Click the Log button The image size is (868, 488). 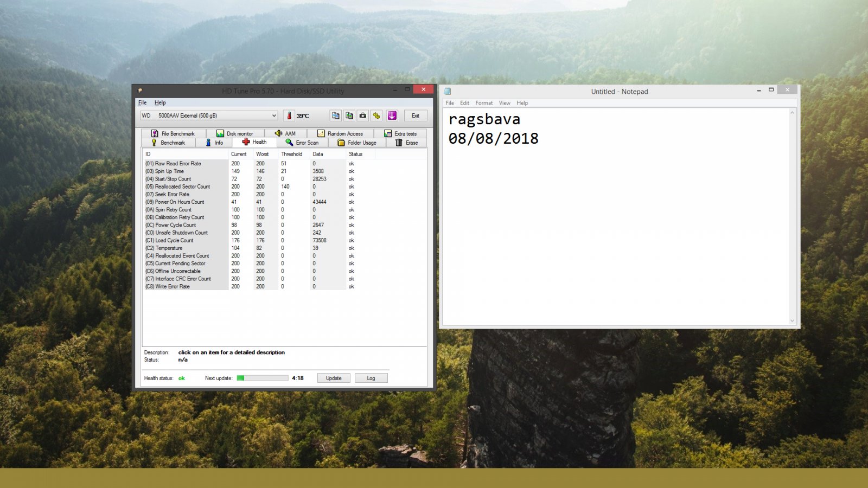[x=371, y=378]
